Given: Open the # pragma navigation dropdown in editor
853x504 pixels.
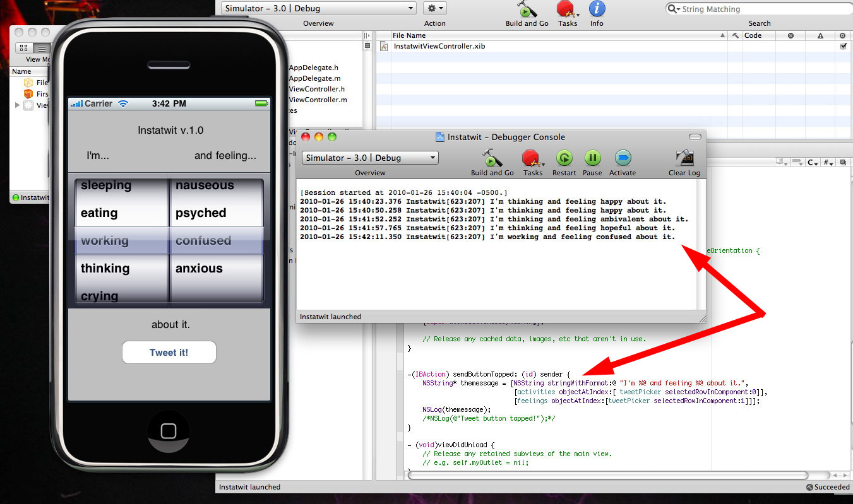Looking at the screenshot, I should pos(828,163).
